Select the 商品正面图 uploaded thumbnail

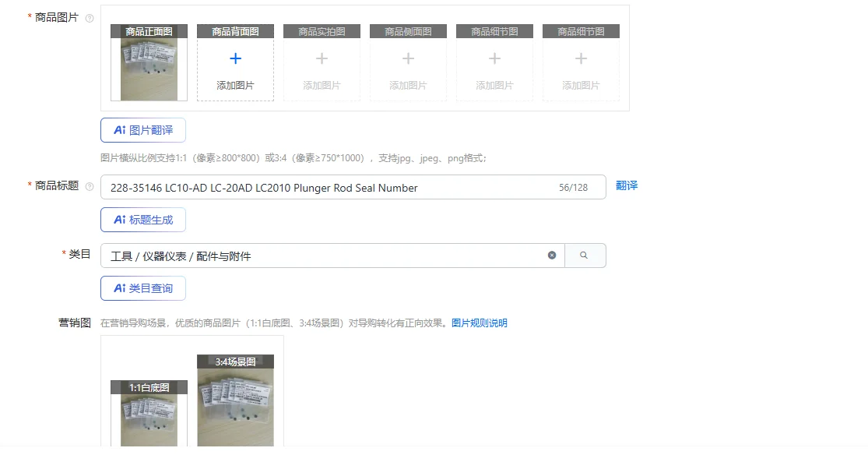(x=149, y=62)
